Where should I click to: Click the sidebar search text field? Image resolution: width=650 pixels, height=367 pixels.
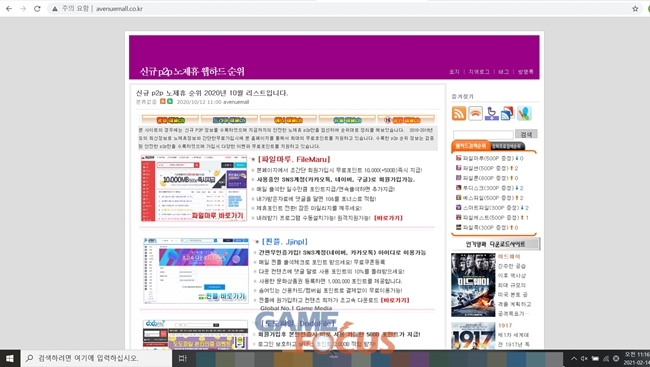click(483, 134)
